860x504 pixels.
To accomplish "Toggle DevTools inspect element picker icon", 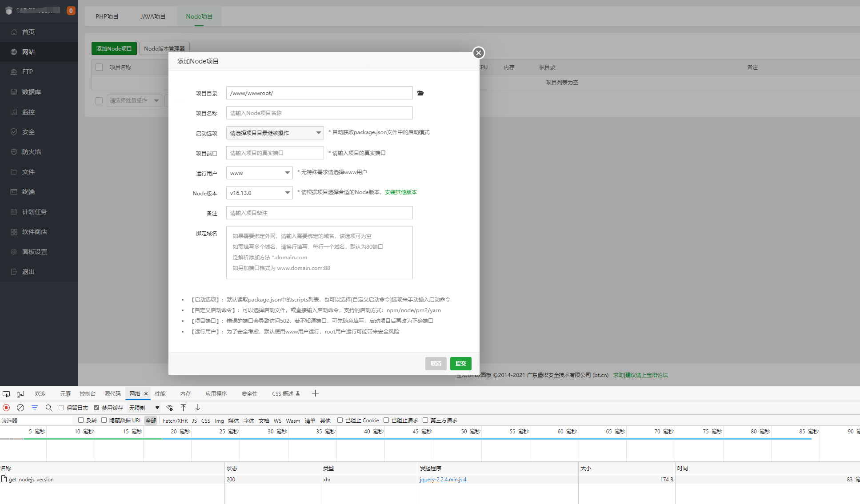I will coord(6,394).
